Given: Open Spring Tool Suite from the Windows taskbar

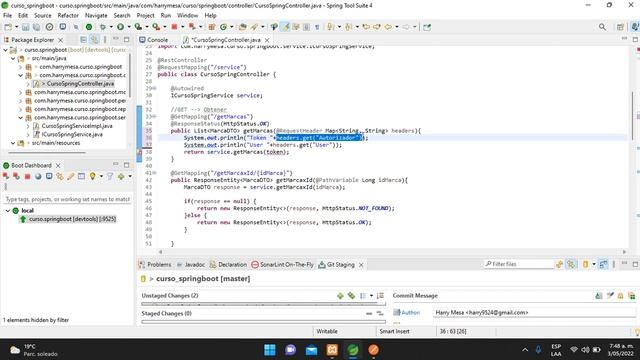Looking at the screenshot, I should [x=353, y=350].
